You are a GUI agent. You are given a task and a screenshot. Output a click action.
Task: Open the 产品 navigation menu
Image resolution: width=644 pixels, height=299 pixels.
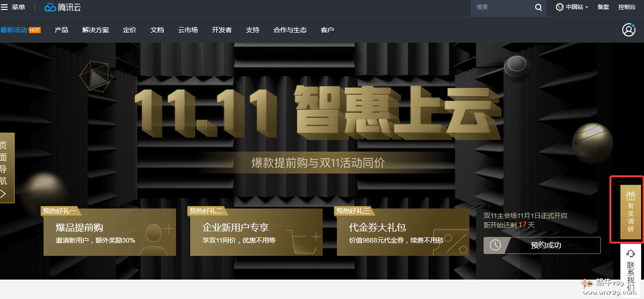[x=62, y=30]
